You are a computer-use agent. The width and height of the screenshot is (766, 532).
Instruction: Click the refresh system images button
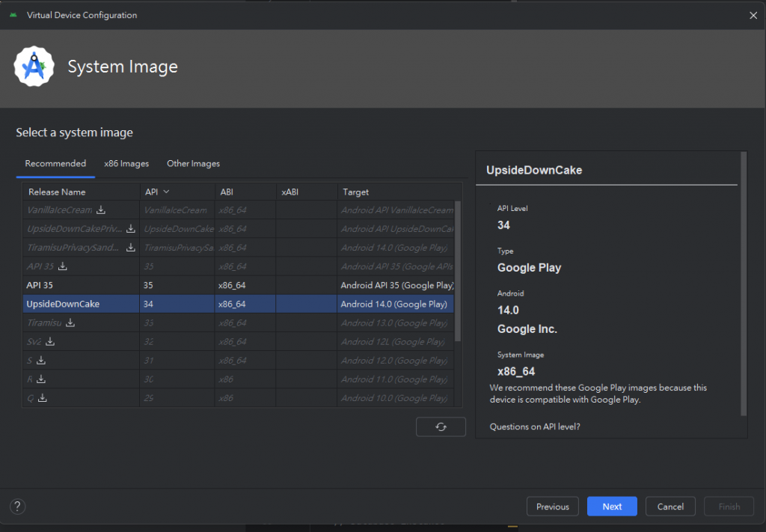tap(441, 426)
